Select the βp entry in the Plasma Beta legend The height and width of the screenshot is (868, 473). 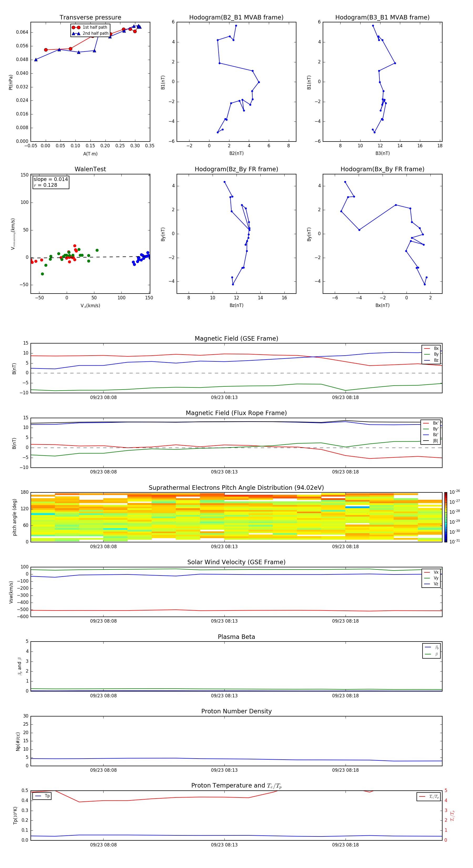[431, 647]
